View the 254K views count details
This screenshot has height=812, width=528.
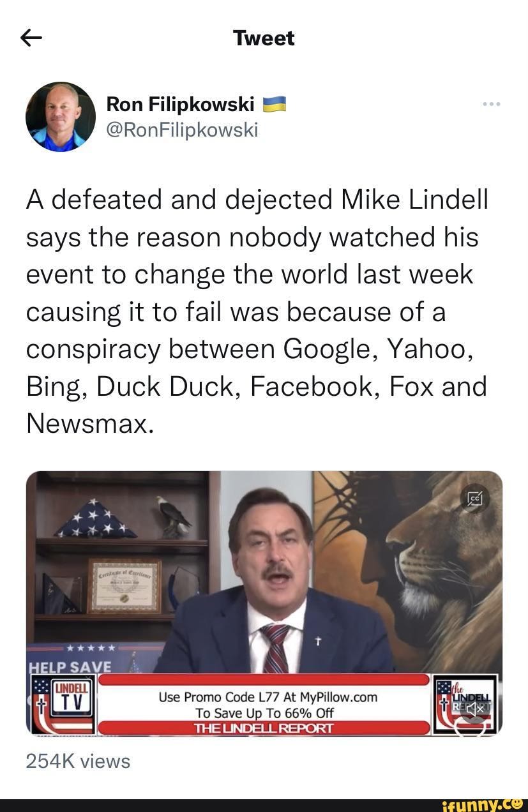pos(78,761)
